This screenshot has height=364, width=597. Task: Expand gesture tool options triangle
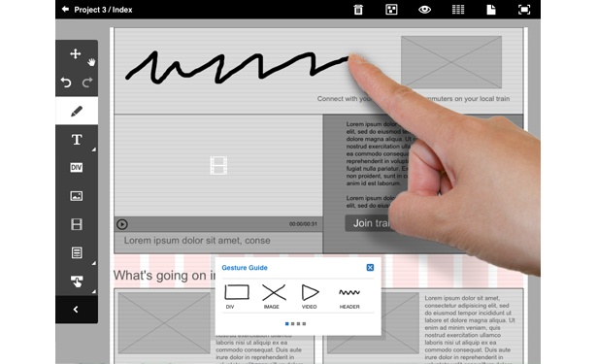click(x=93, y=291)
